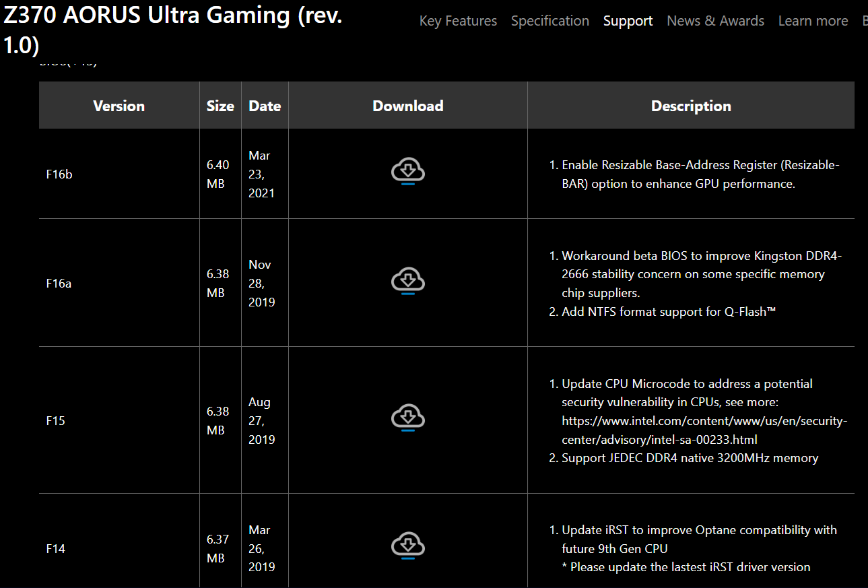868x588 pixels.
Task: Download the F15 BIOS file
Action: (x=407, y=418)
